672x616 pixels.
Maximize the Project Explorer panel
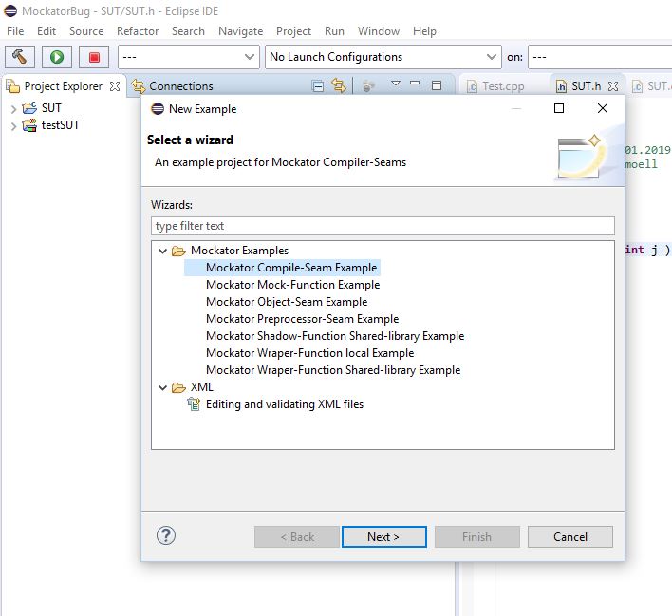click(437, 85)
